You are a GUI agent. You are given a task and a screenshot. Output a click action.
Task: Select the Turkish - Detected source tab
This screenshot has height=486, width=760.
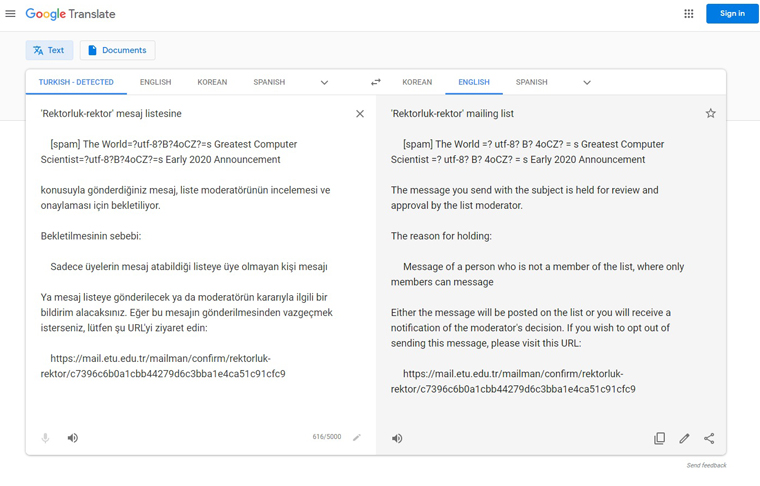[76, 82]
